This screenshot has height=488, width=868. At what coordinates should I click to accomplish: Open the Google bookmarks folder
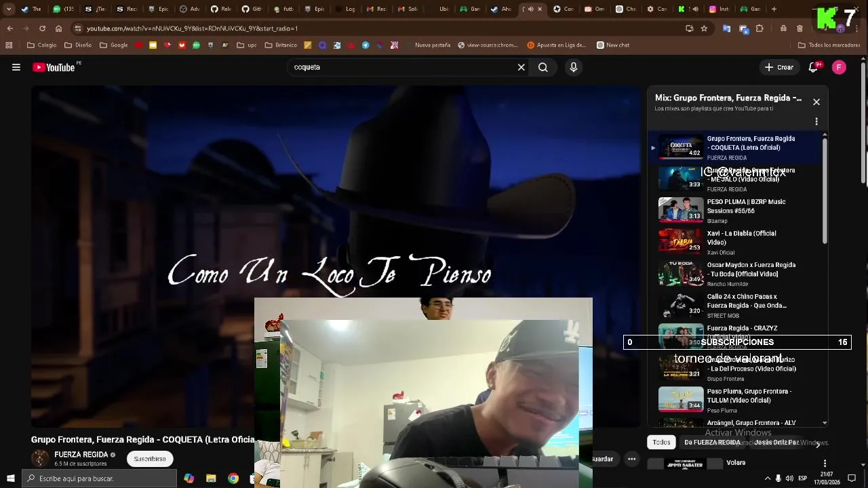click(114, 45)
